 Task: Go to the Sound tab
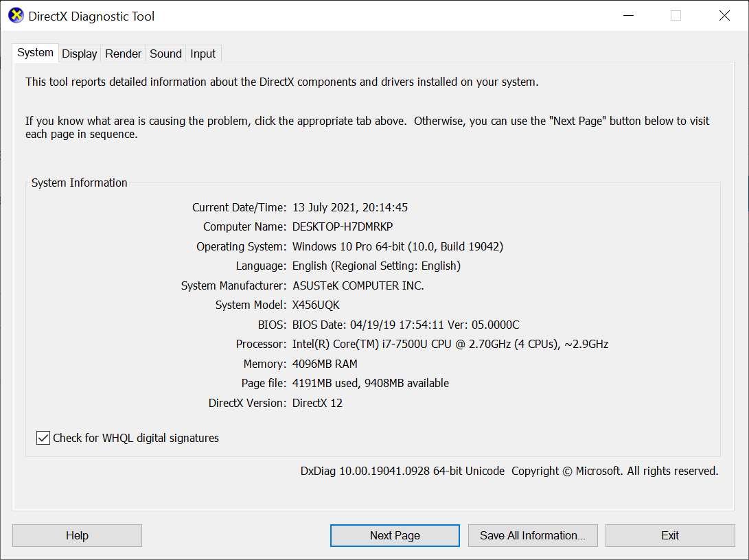tap(166, 54)
